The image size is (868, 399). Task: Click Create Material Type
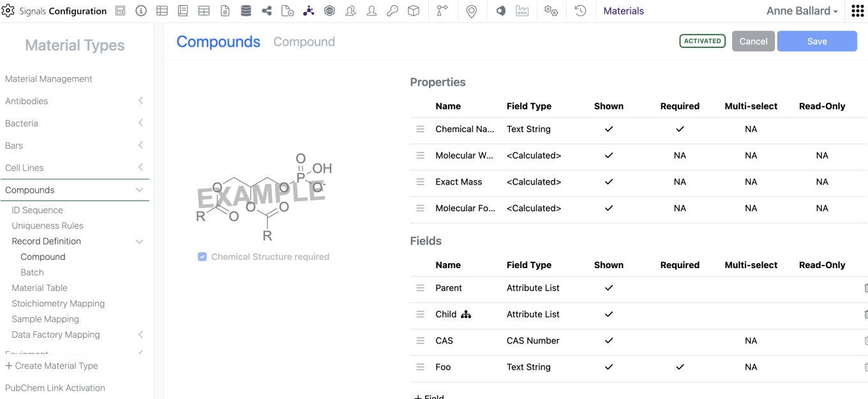(x=52, y=366)
